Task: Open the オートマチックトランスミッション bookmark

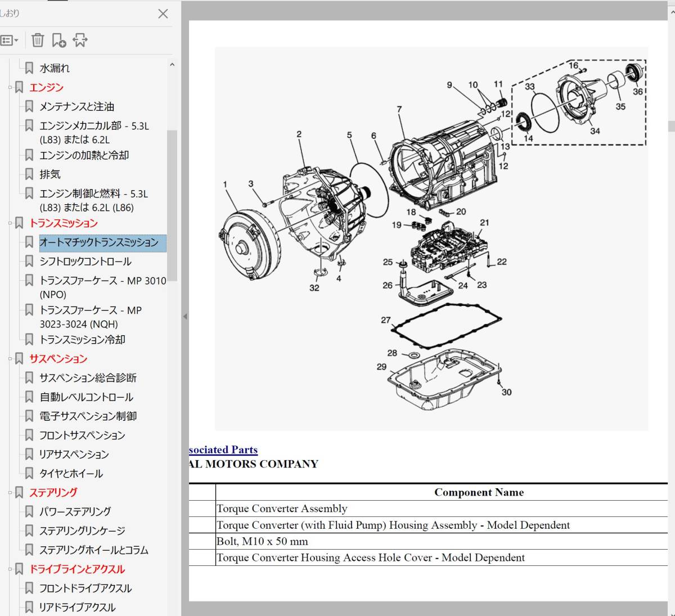Action: [x=99, y=242]
